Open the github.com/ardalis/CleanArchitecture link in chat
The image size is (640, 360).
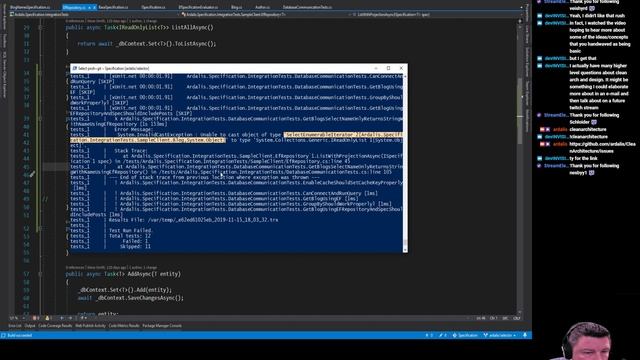click(x=602, y=147)
